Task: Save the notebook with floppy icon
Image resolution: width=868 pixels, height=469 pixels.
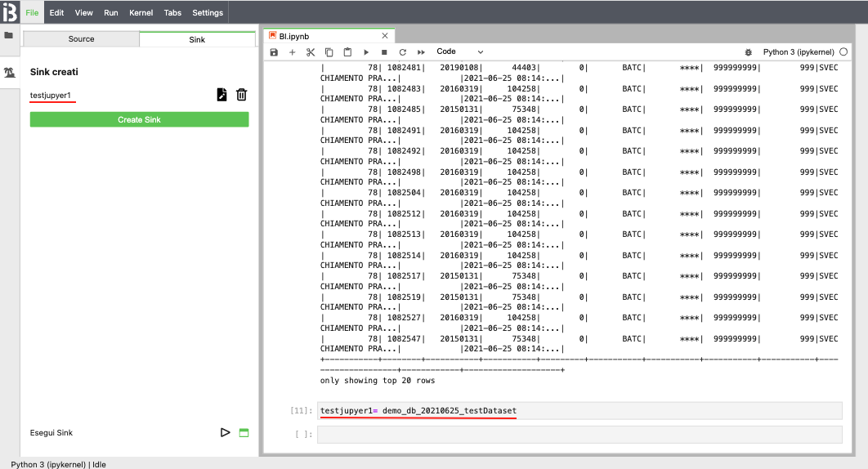Action: [x=274, y=52]
